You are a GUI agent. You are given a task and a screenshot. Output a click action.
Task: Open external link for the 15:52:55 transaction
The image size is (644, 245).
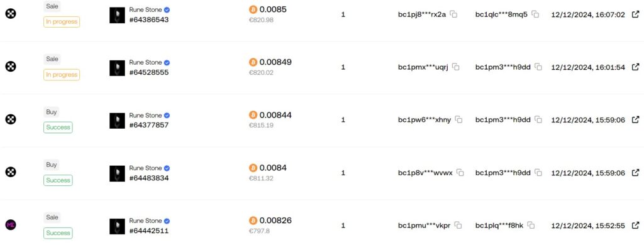point(635,226)
